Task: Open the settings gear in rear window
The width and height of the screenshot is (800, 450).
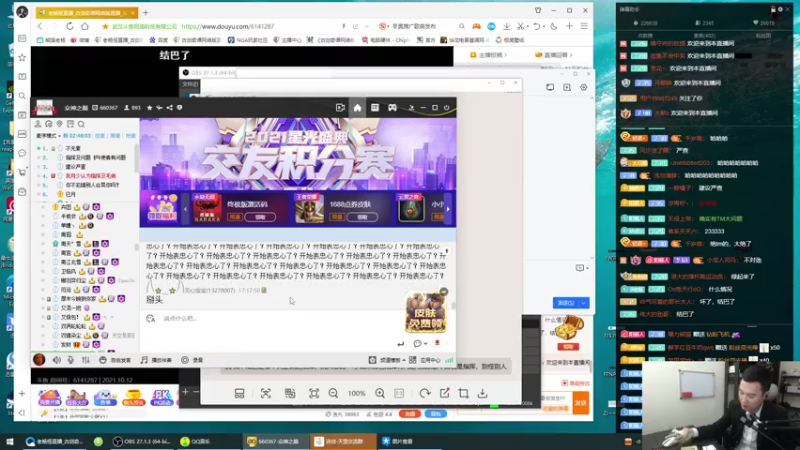Action: [x=584, y=87]
